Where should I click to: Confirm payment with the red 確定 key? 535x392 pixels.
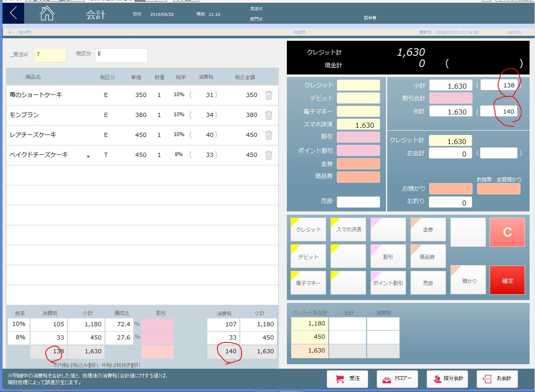(x=508, y=280)
